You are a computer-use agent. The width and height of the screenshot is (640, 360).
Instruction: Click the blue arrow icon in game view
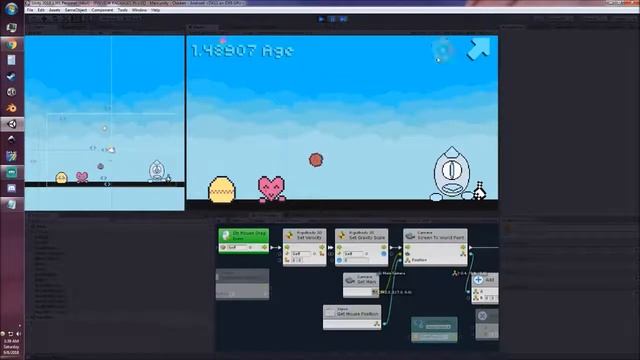(478, 49)
